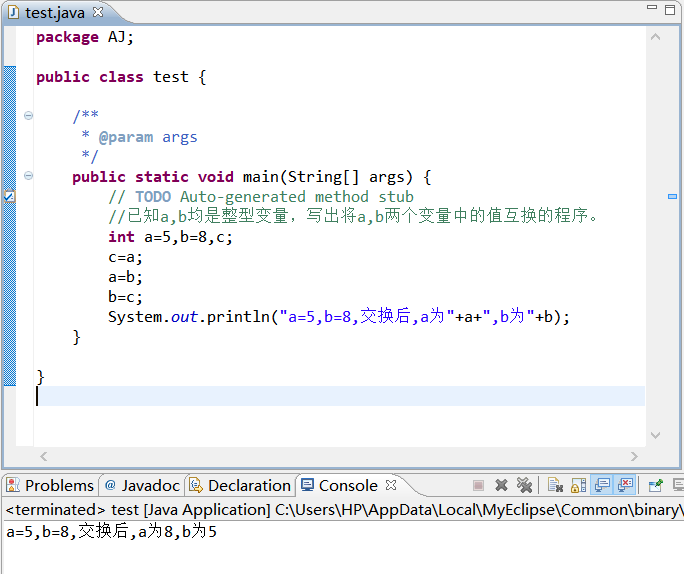Toggle show console on standard error change
The height and width of the screenshot is (574, 684).
625,485
